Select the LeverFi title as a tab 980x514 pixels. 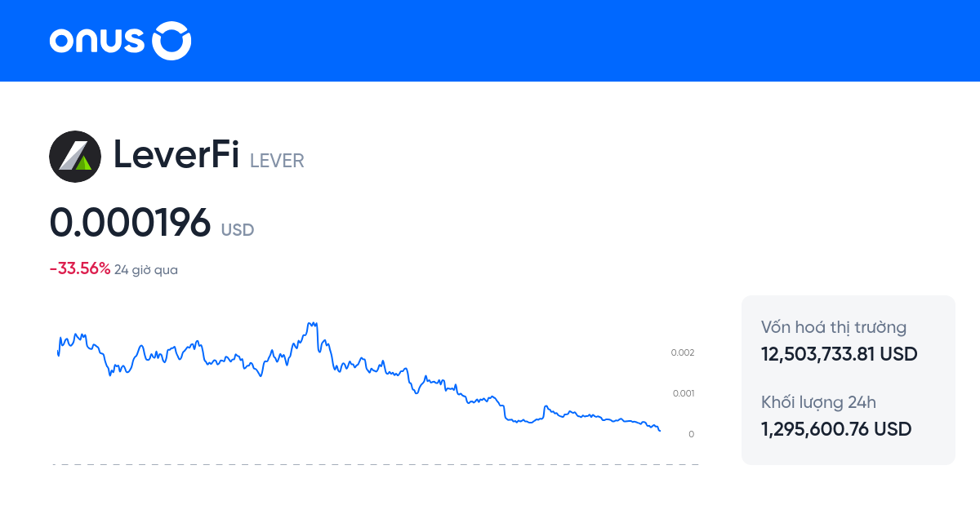[x=178, y=155]
